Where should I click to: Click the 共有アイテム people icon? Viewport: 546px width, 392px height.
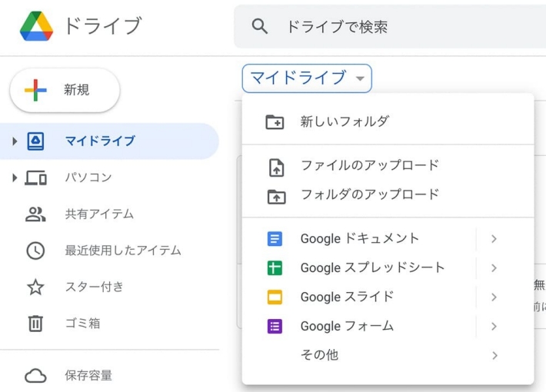(x=35, y=214)
